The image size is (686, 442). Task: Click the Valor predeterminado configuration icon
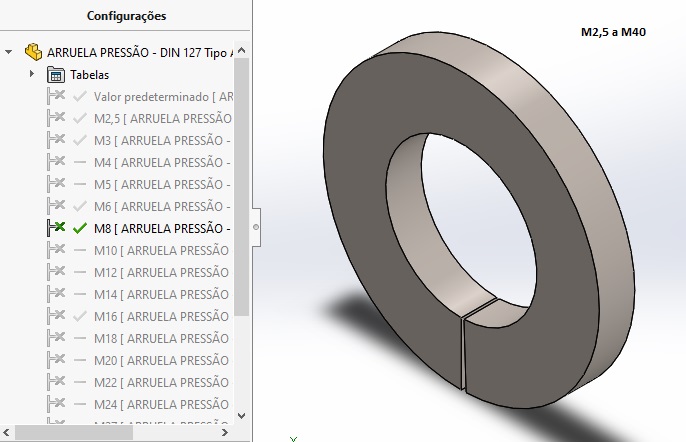(x=56, y=96)
